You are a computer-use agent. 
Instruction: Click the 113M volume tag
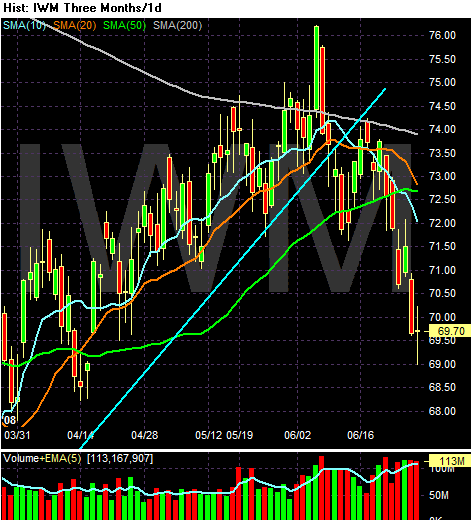(450, 461)
